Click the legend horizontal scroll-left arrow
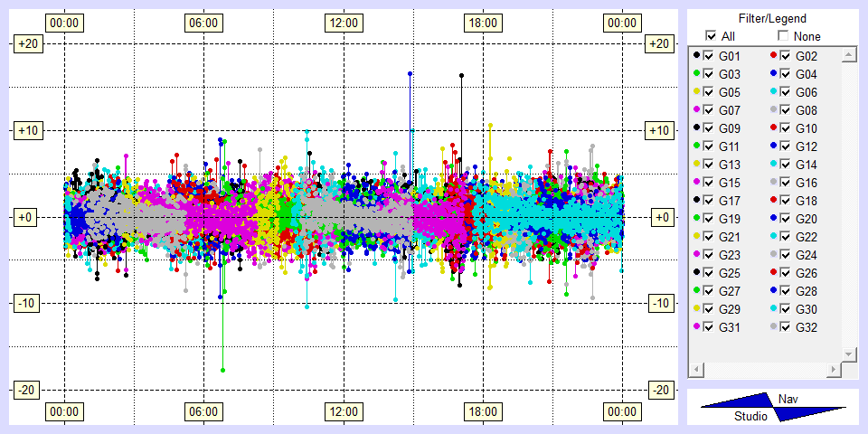The image size is (868, 434). (694, 370)
